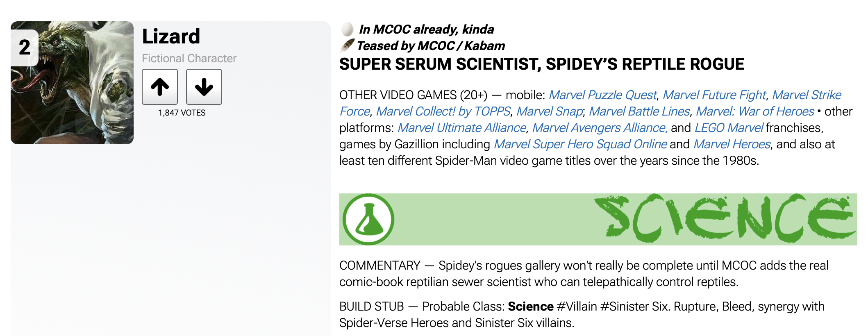Follow the Marvel Future Fight link
Image resolution: width=868 pixels, height=336 pixels.
[x=714, y=95]
